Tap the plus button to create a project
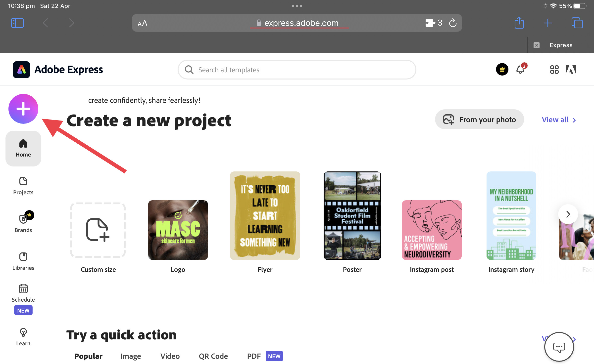Image resolution: width=594 pixels, height=364 pixels. click(x=23, y=109)
